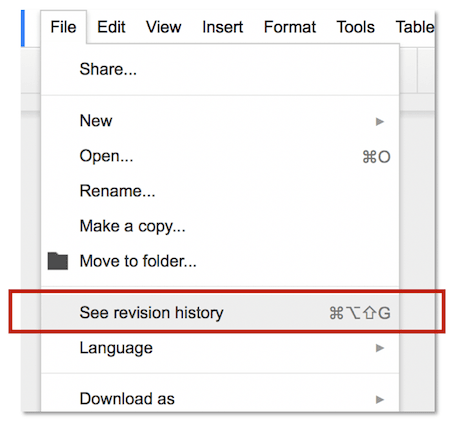This screenshot has width=454, height=424.
Task: Select Rename... to rename the document
Action: (220, 191)
